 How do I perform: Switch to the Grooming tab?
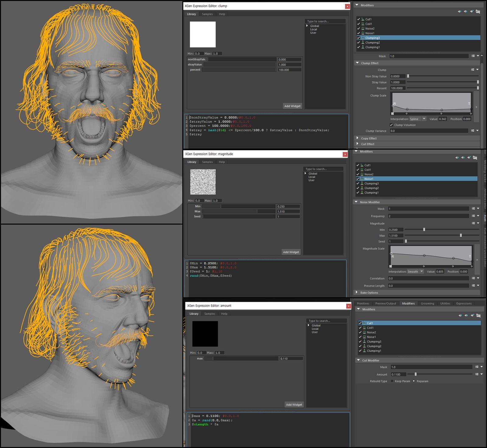pyautogui.click(x=427, y=303)
